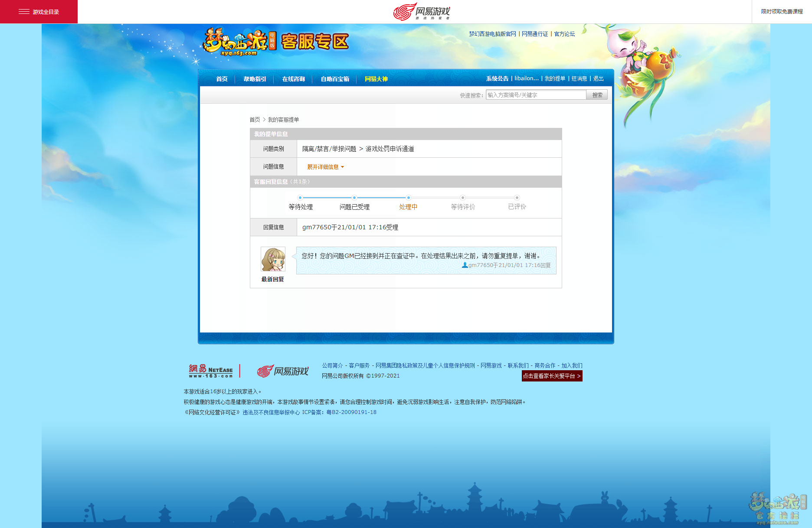This screenshot has width=812, height=528.
Task: Open 网易集团隐私政策及儿童个人信息保护规则 link
Action: click(425, 365)
